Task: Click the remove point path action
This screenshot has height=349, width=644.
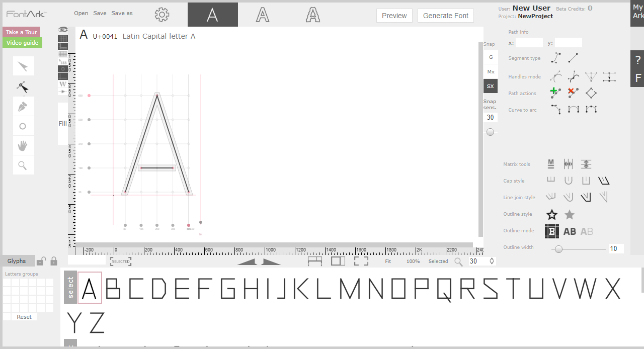Action: 573,93
